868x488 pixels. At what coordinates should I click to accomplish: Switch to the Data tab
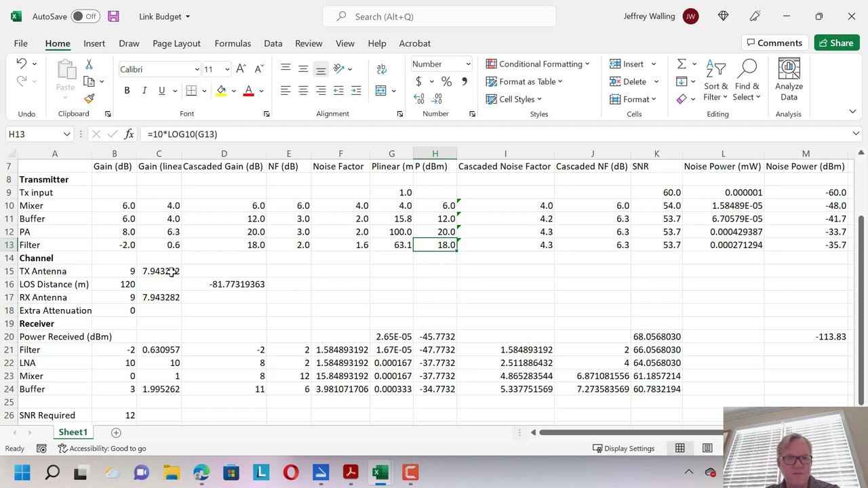click(x=273, y=43)
